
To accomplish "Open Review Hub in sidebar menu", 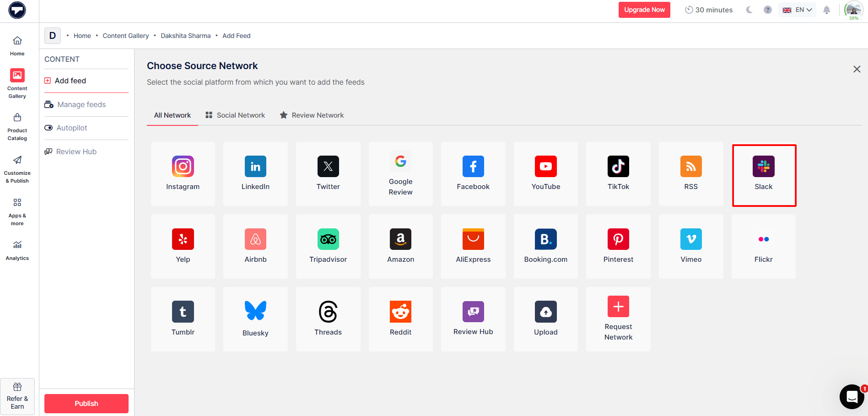I will [x=86, y=151].
